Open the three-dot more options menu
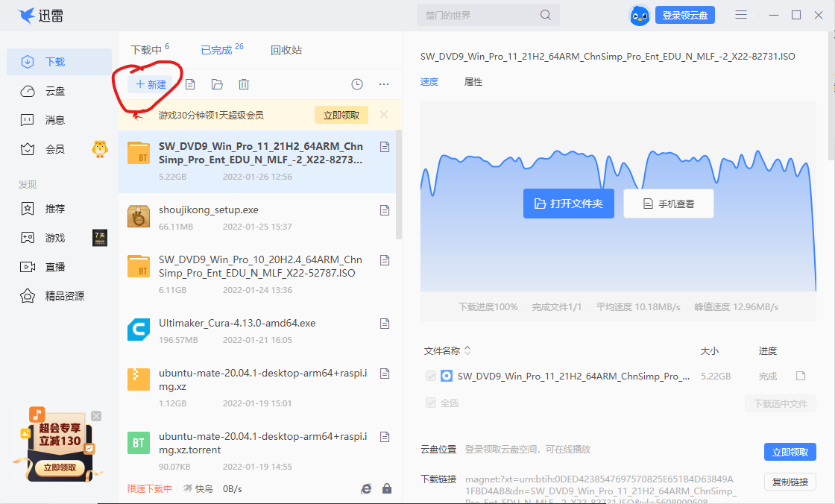Viewport: 835px width, 504px height. 384,84
